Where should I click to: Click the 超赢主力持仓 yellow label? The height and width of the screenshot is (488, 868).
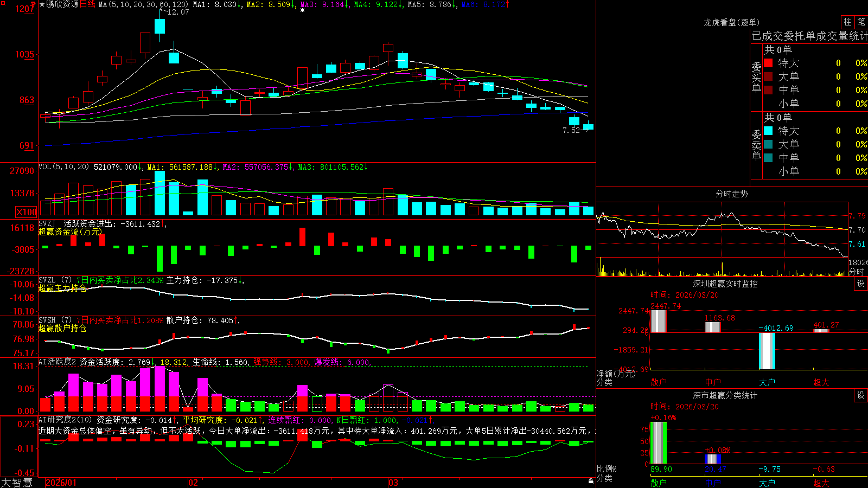click(62, 288)
